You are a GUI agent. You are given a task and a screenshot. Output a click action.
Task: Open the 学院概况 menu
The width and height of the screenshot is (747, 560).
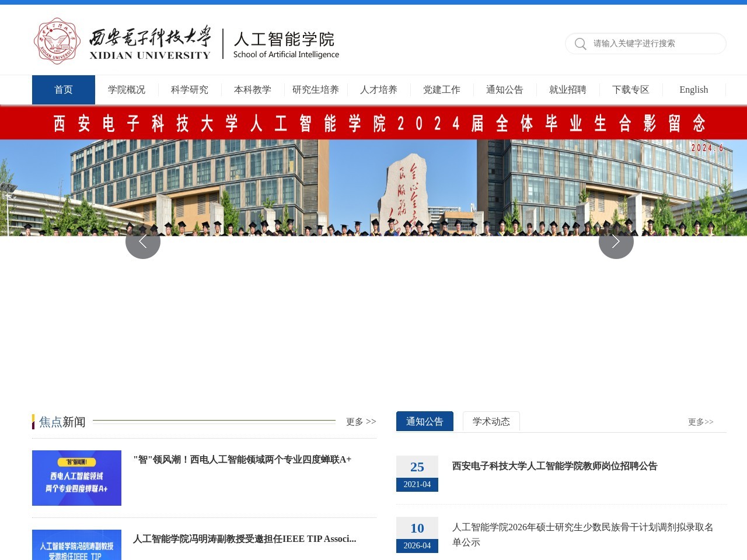[126, 89]
